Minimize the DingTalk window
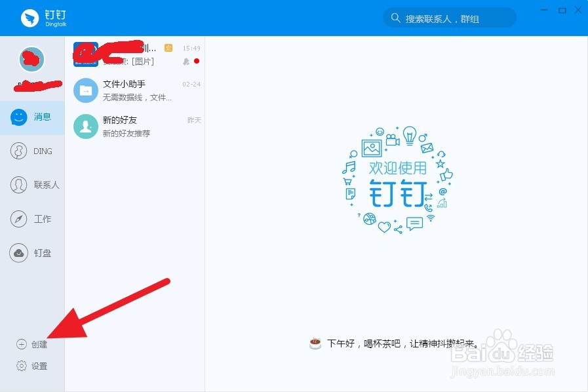Viewport: 588px width, 392px height. point(544,10)
